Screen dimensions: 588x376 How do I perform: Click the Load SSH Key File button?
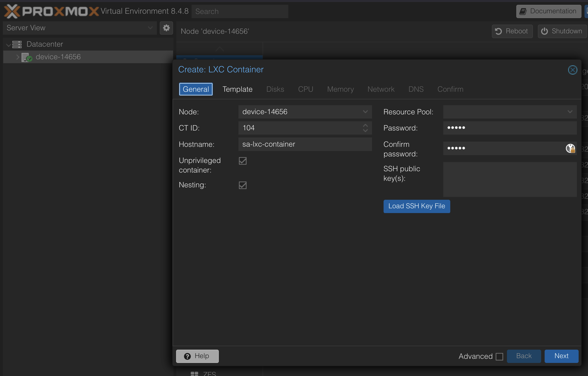pyautogui.click(x=416, y=206)
